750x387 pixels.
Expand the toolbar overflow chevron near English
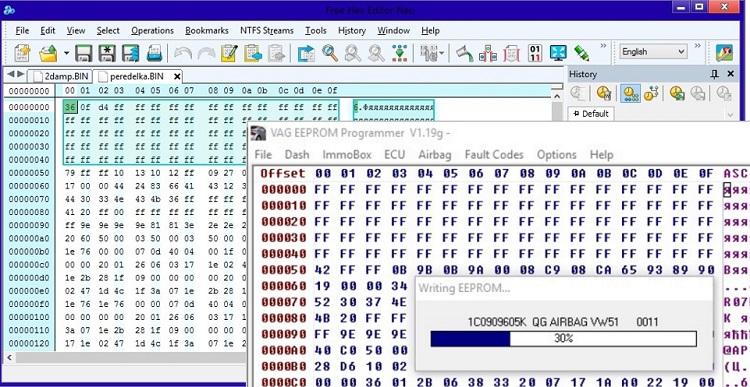[x=698, y=46]
